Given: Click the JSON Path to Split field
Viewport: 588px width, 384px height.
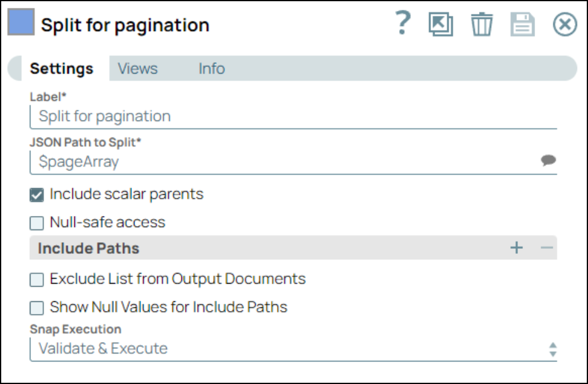Looking at the screenshot, I should coord(280,162).
